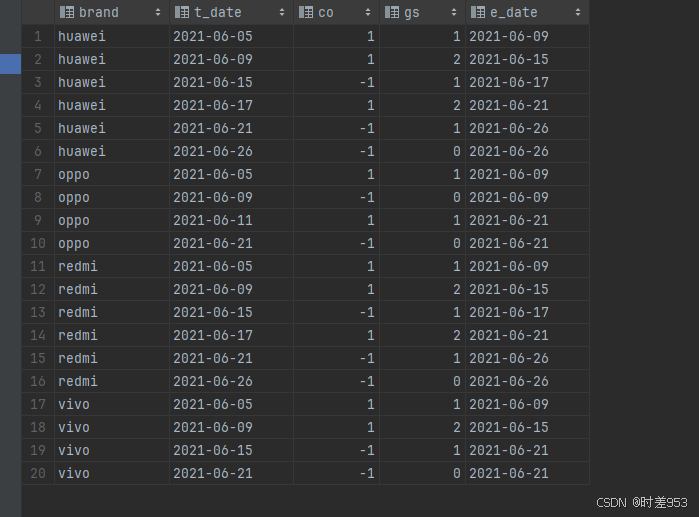The image size is (699, 517).
Task: Click co value 1 in row 12
Action: click(337, 289)
